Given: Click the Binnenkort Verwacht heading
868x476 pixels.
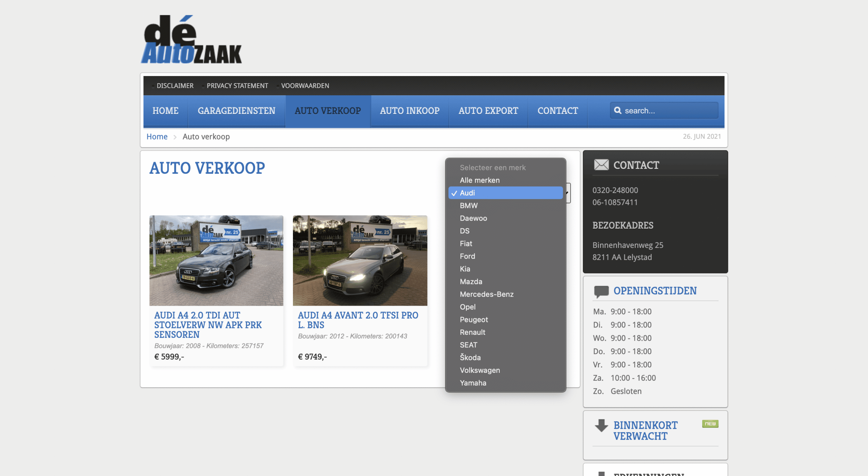Looking at the screenshot, I should point(645,431).
